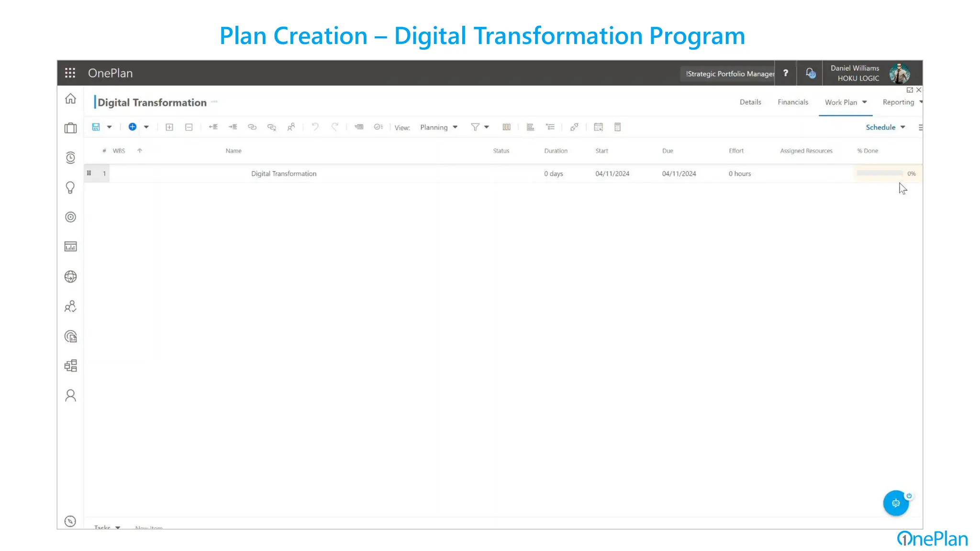The image size is (980, 551).
Task: Collapse all rows with the minus-box icon
Action: 189,127
